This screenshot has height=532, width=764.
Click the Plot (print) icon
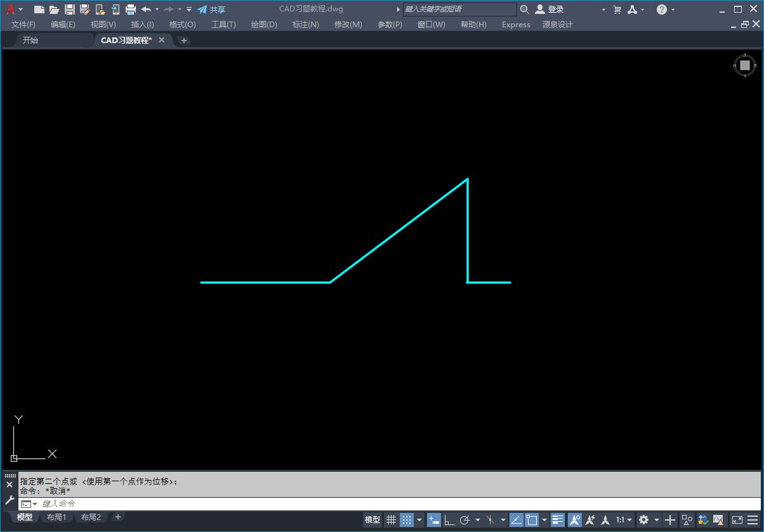click(x=130, y=10)
